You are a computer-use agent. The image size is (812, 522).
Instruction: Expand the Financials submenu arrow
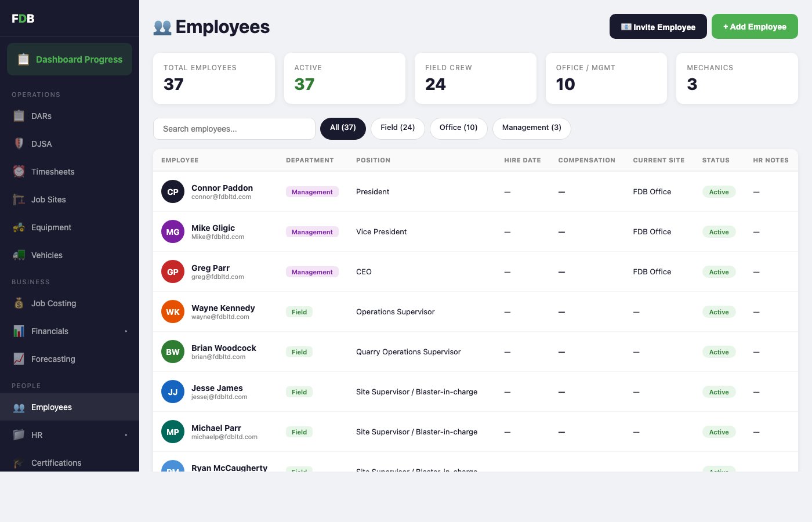(x=126, y=331)
